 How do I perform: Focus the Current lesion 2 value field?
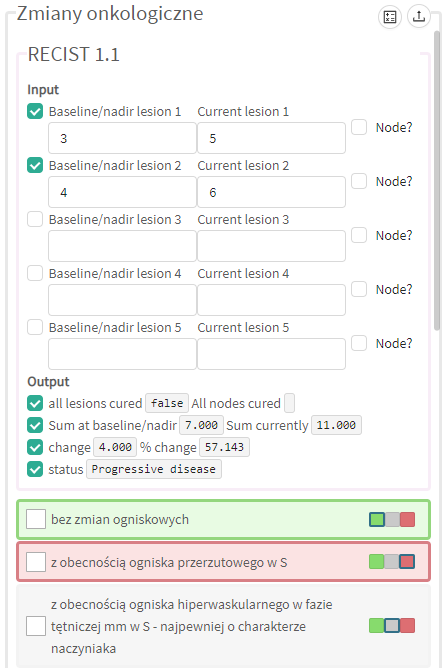(x=271, y=192)
